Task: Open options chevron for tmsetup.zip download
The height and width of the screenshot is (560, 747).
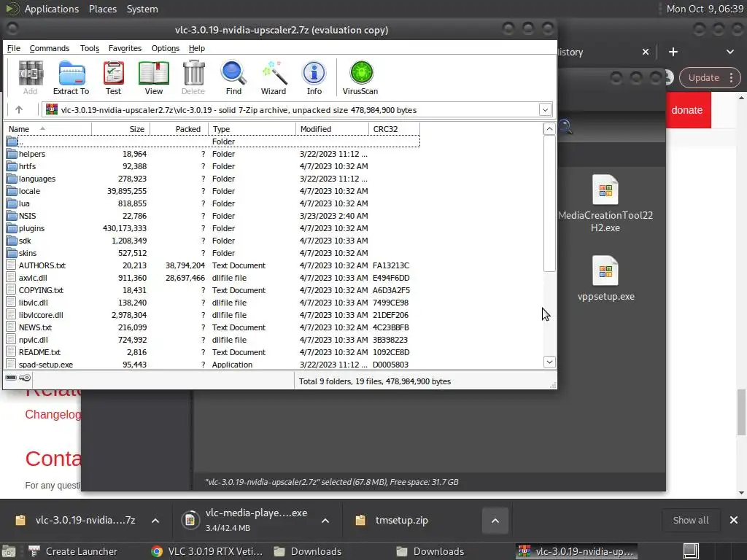Action: pos(495,521)
